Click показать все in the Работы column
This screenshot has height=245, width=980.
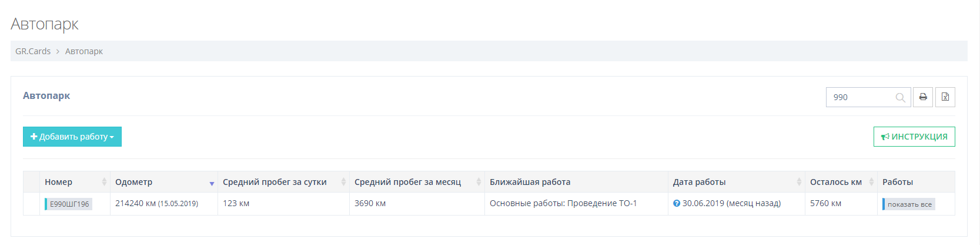click(909, 204)
